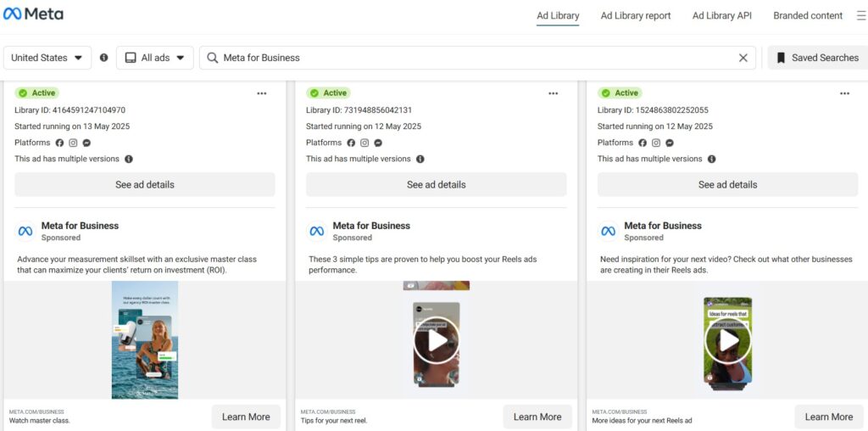The width and height of the screenshot is (868, 431).
Task: Click the info icon beside United States
Action: pyautogui.click(x=103, y=58)
